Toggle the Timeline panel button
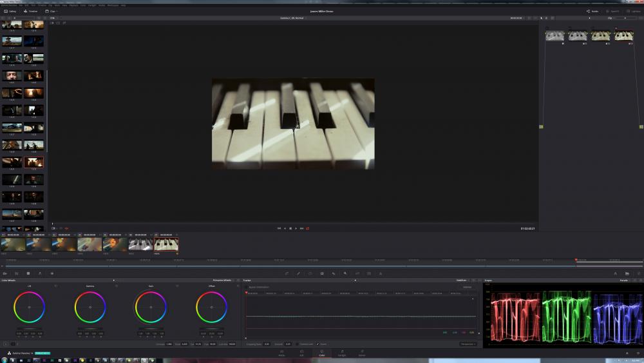 coord(30,11)
